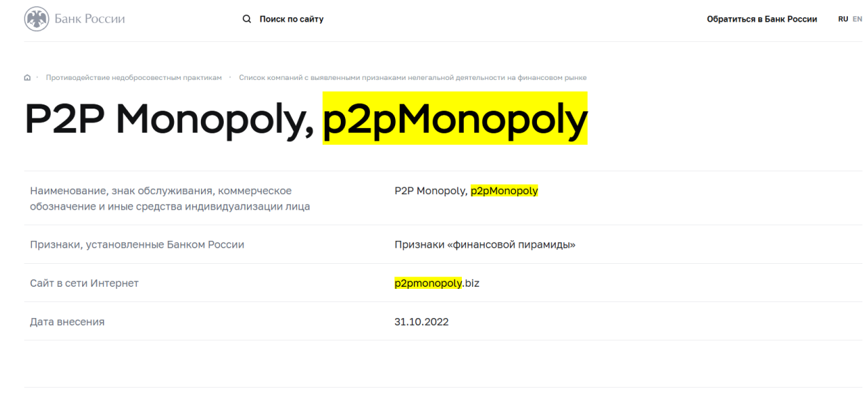This screenshot has height=401, width=868.
Task: Select the date 31.10.2022 entry
Action: pos(421,321)
